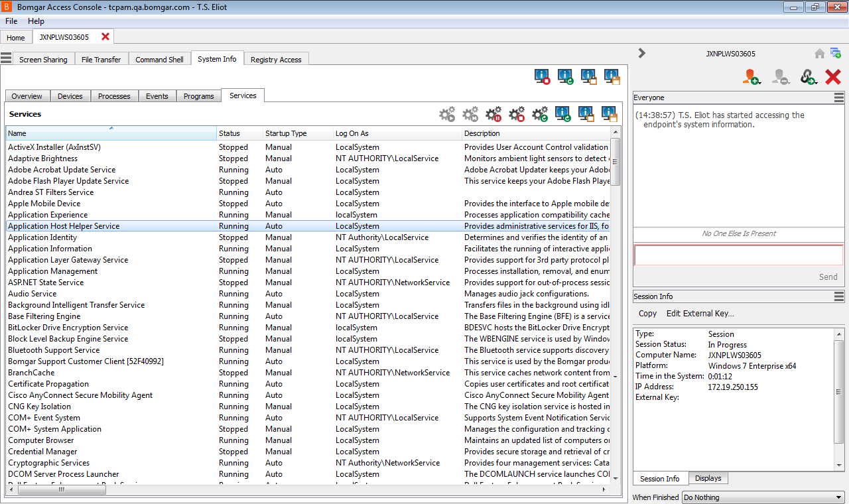Sort by Description column
The image size is (849, 504).
pos(536,133)
